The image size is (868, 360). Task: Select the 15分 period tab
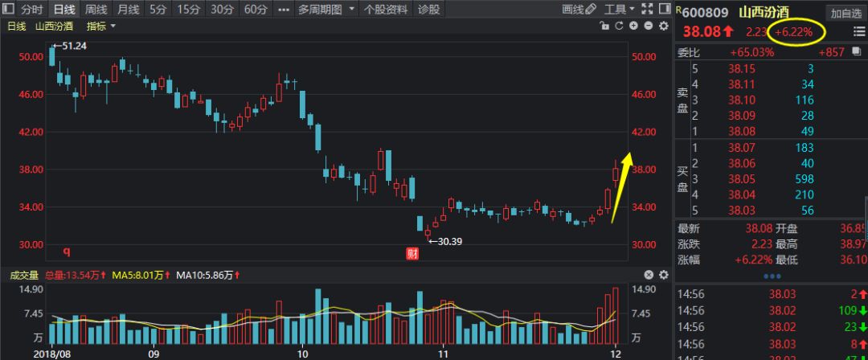tap(189, 9)
